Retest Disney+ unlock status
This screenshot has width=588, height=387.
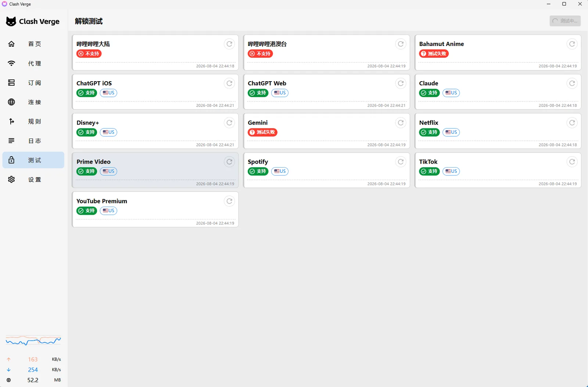229,123
